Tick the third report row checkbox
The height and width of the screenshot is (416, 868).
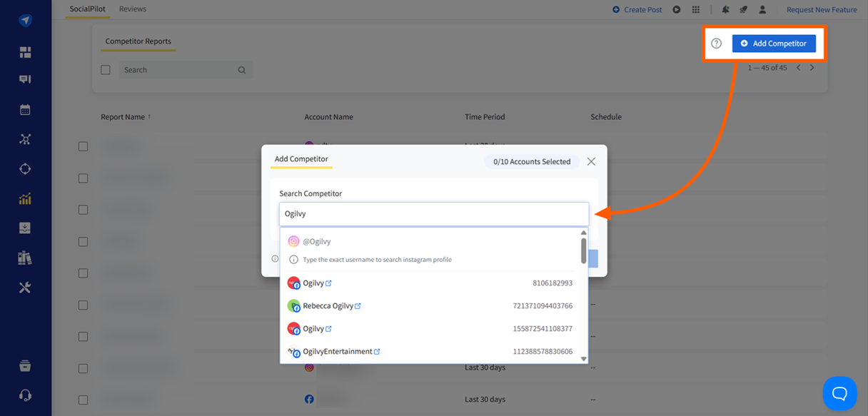click(83, 210)
